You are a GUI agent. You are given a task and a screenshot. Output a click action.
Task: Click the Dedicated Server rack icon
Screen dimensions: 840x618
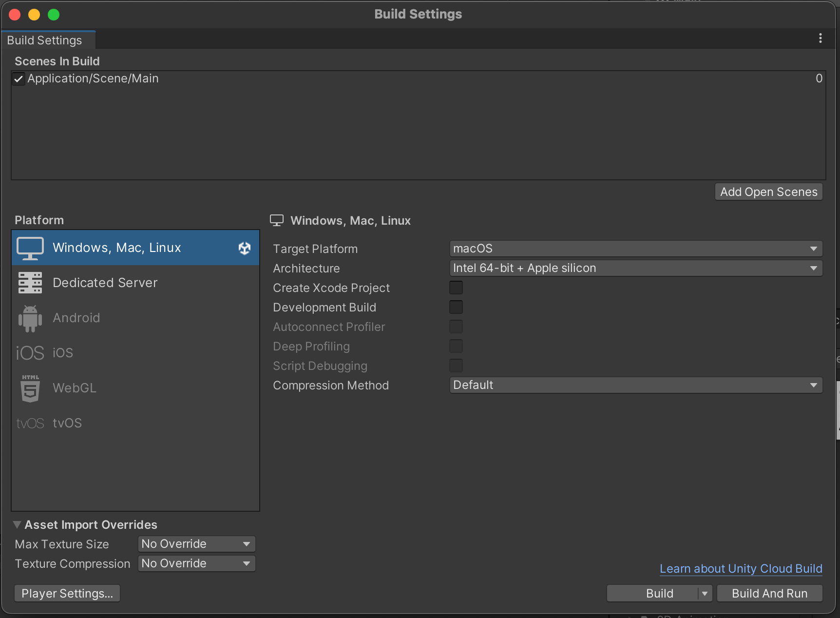pos(30,283)
